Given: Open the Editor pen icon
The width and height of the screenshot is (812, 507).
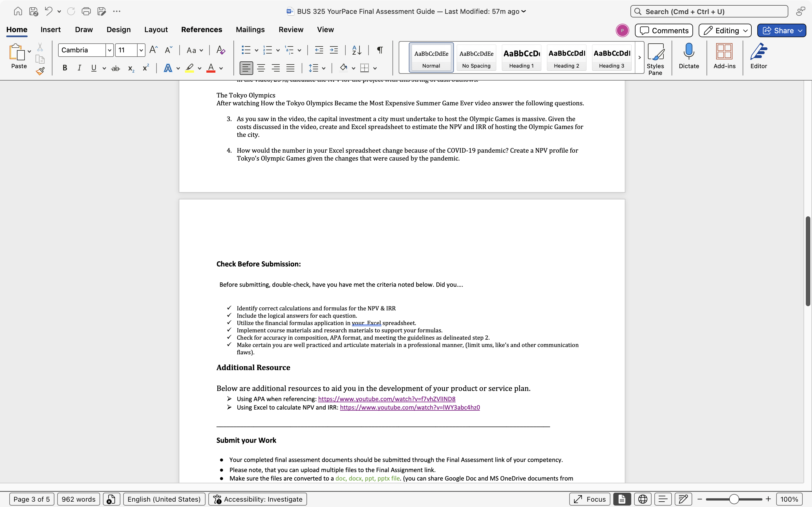Looking at the screenshot, I should (758, 56).
